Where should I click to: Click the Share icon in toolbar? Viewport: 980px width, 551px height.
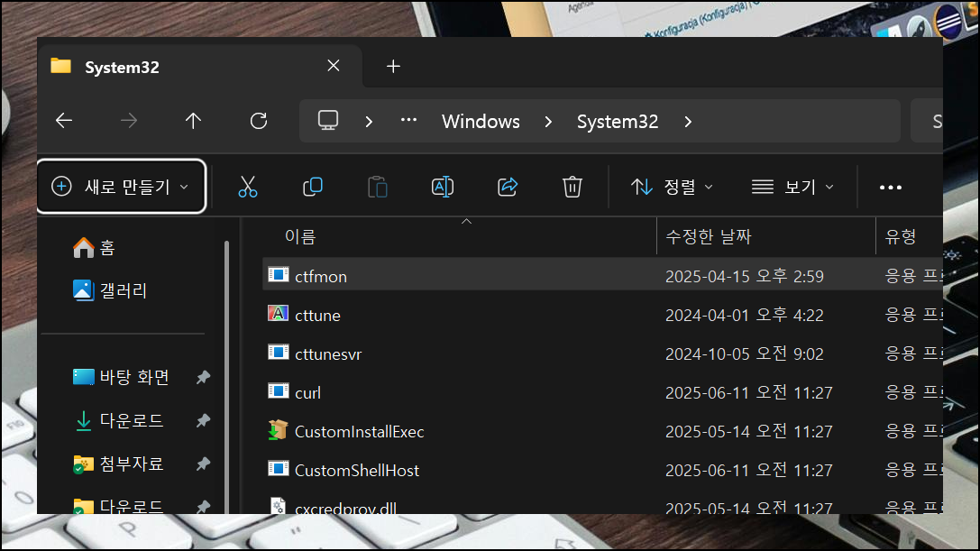point(508,187)
